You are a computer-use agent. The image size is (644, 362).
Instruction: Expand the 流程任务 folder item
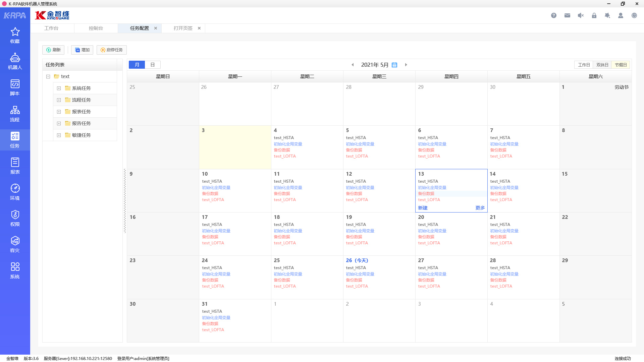coord(59,100)
